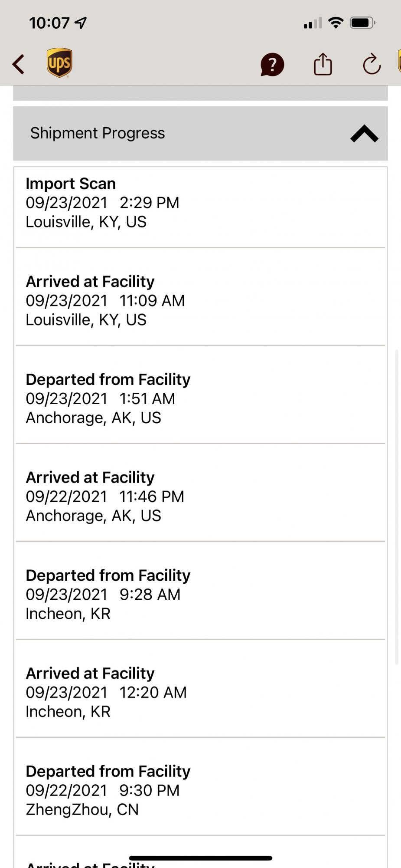The image size is (401, 868).
Task: Select the Import Scan Louisville entry
Action: (200, 203)
